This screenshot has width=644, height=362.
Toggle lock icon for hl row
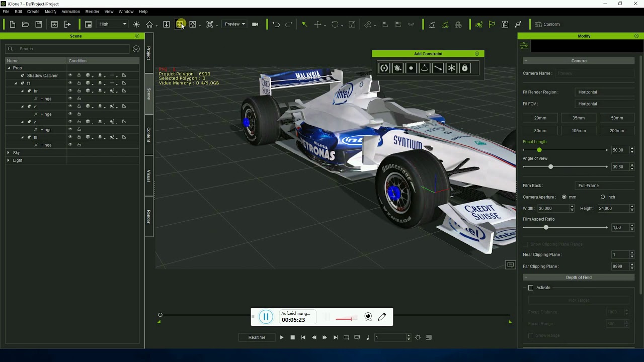click(x=79, y=137)
